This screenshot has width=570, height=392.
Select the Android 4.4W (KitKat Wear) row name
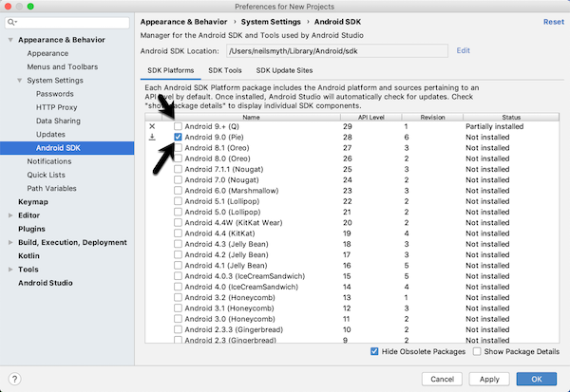click(x=234, y=223)
